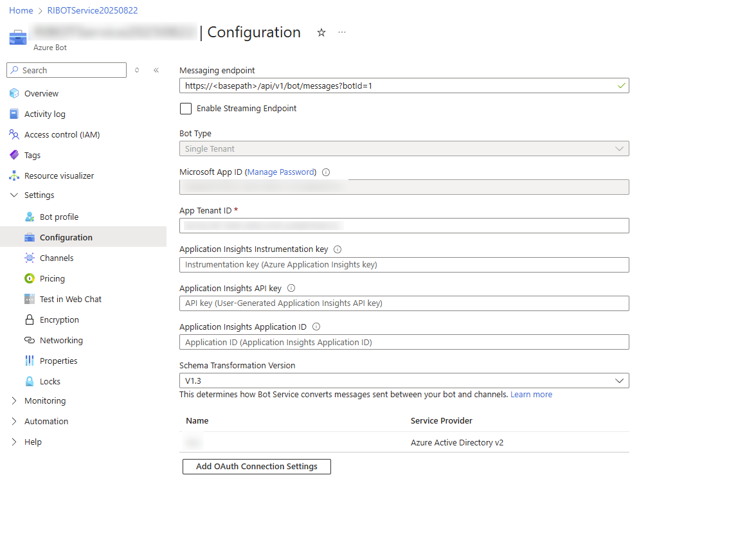Open the Learn more link
Image resolution: width=756 pixels, height=538 pixels.
(531, 395)
